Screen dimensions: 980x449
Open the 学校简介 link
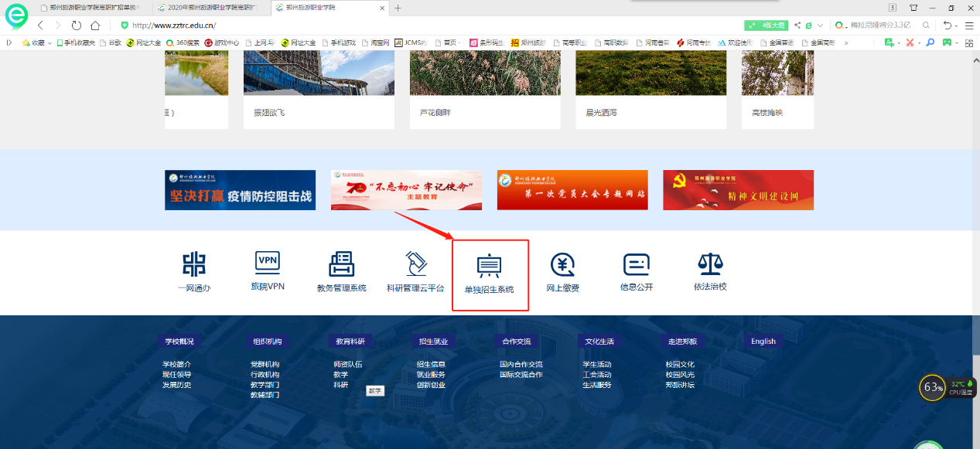[176, 364]
